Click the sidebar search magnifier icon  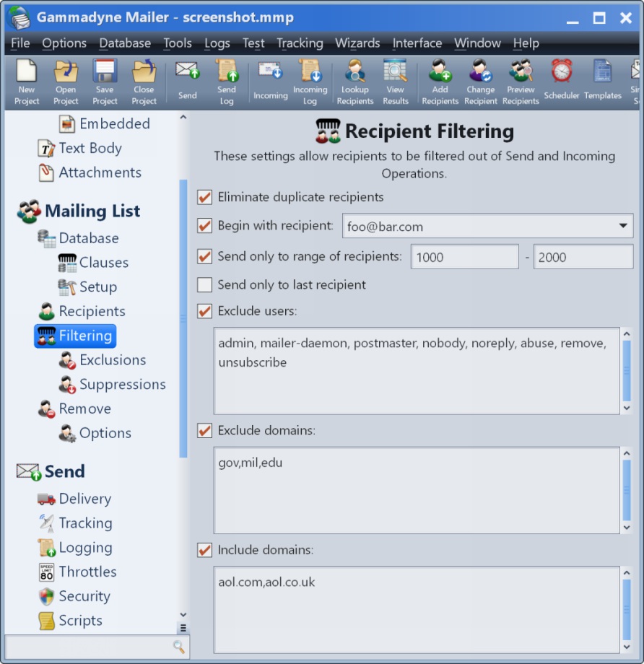tap(179, 647)
